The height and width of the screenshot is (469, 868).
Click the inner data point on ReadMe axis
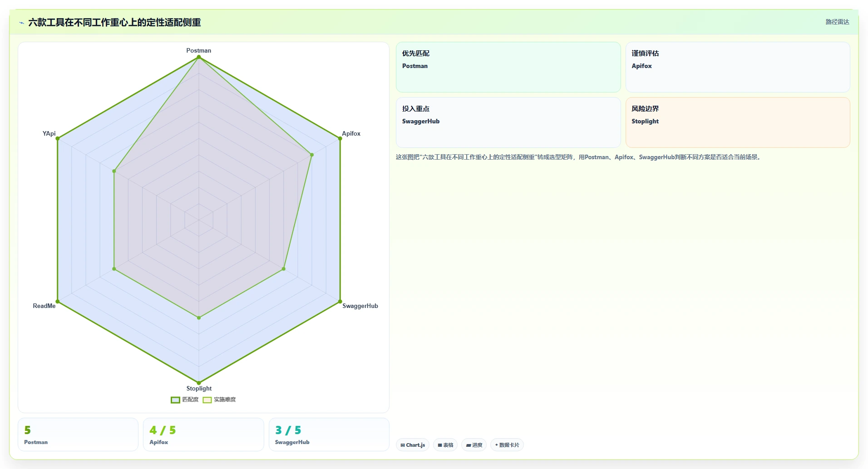114,269
